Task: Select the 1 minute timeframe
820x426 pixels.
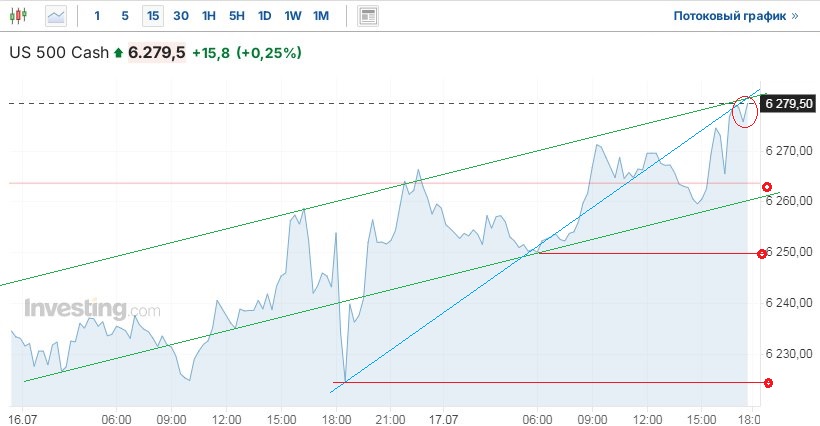Action: click(97, 16)
